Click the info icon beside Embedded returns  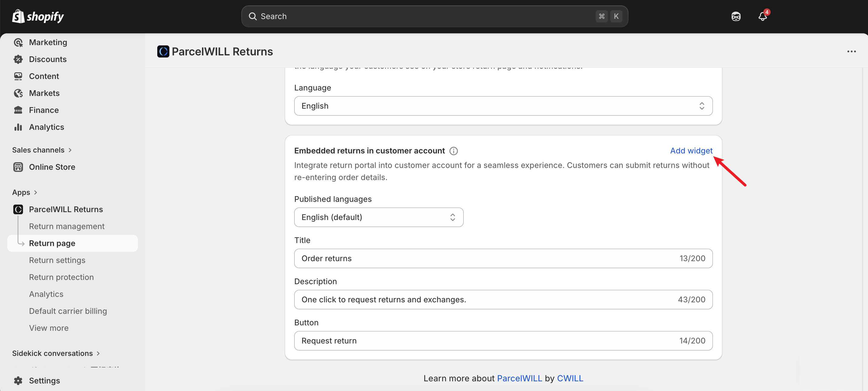click(x=454, y=151)
